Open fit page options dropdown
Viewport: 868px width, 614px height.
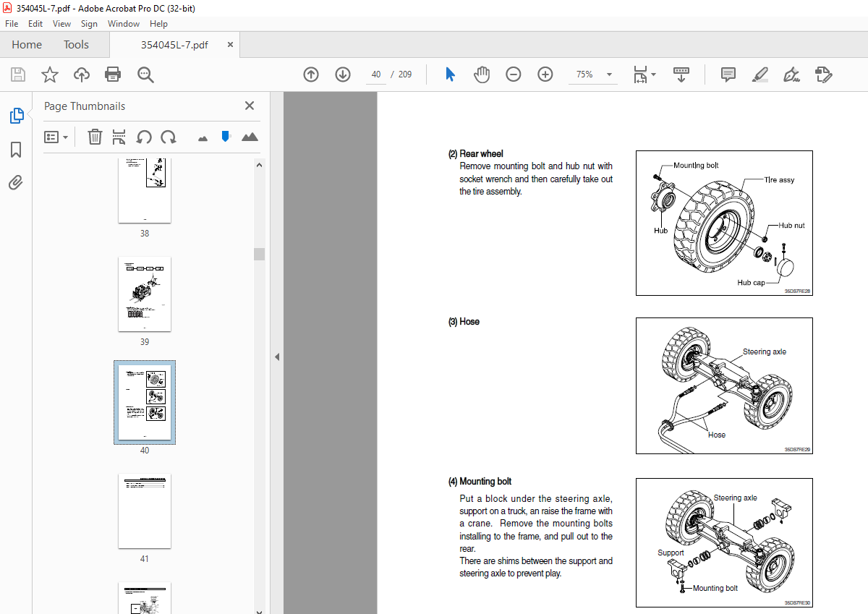coord(644,74)
